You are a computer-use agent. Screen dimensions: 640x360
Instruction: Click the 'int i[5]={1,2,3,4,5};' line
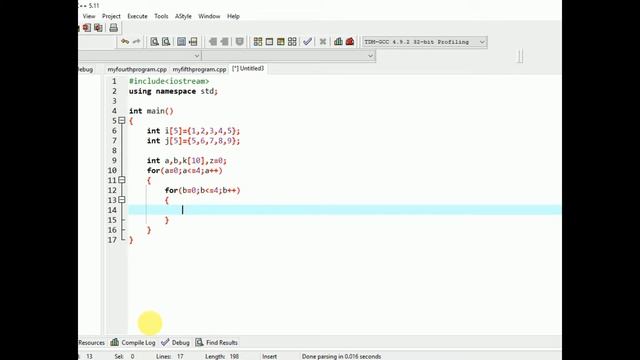[193, 131]
